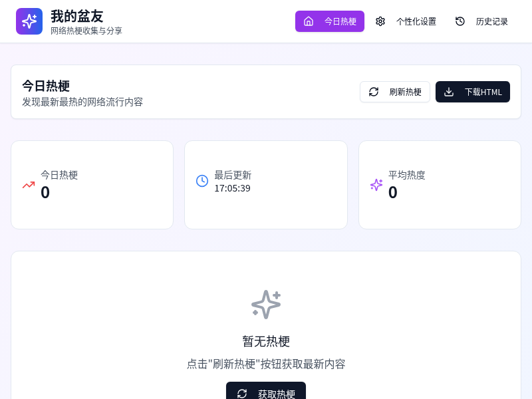Screen dimensions: 532x399
Task: Click the purple sparkle icon by 平均热度
Action: pyautogui.click(x=376, y=185)
